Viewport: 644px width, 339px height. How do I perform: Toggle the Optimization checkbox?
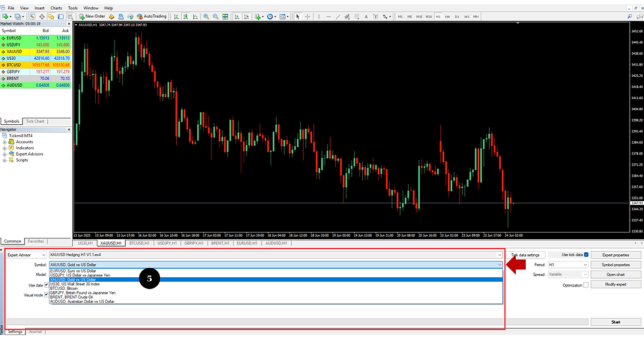pyautogui.click(x=586, y=285)
